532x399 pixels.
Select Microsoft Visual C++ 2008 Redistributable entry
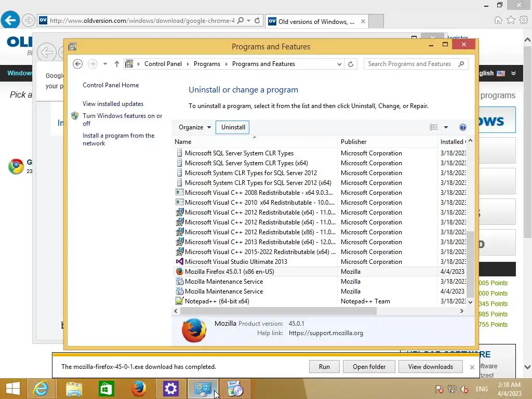pyautogui.click(x=259, y=193)
